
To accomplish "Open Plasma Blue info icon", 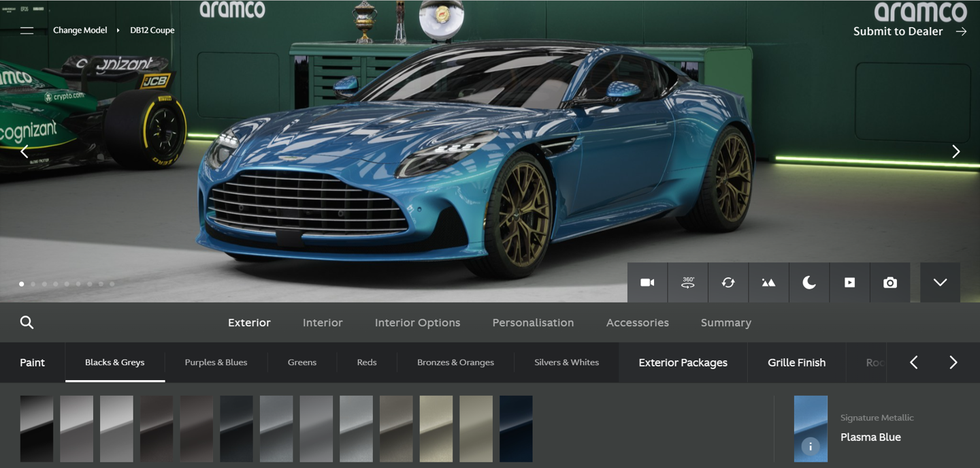I will tap(810, 446).
